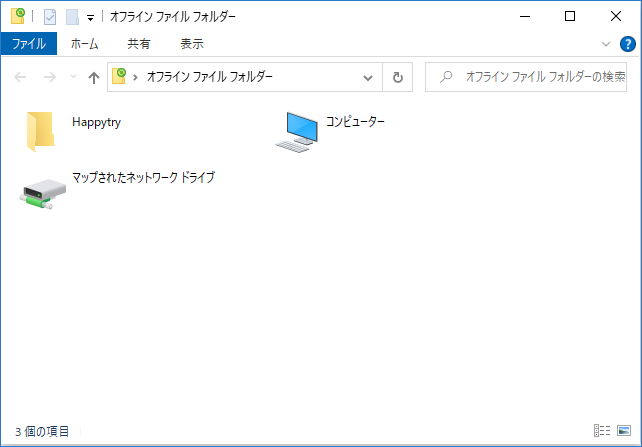Open the address bar history dropdown
The image size is (642, 447).
coord(368,77)
